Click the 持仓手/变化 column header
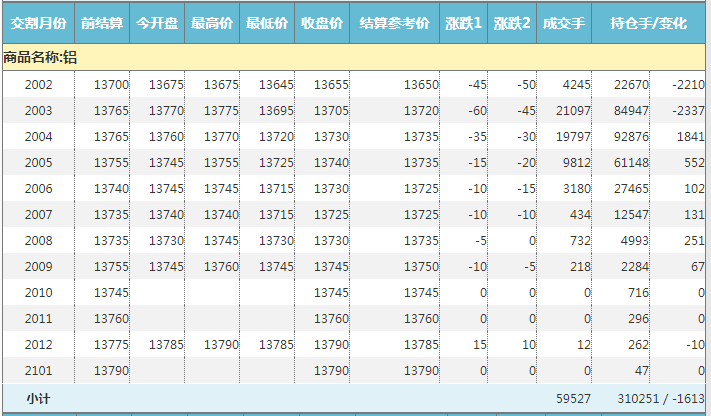 (651, 22)
